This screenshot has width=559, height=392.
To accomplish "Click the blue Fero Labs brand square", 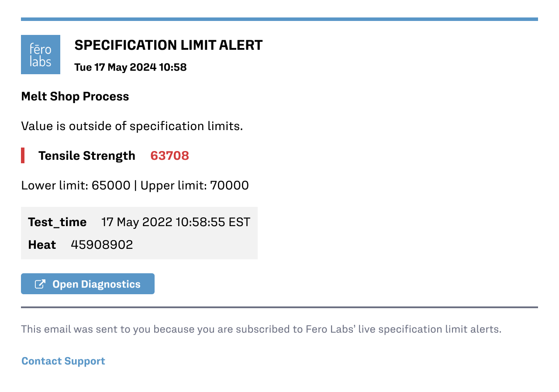I will pyautogui.click(x=41, y=54).
